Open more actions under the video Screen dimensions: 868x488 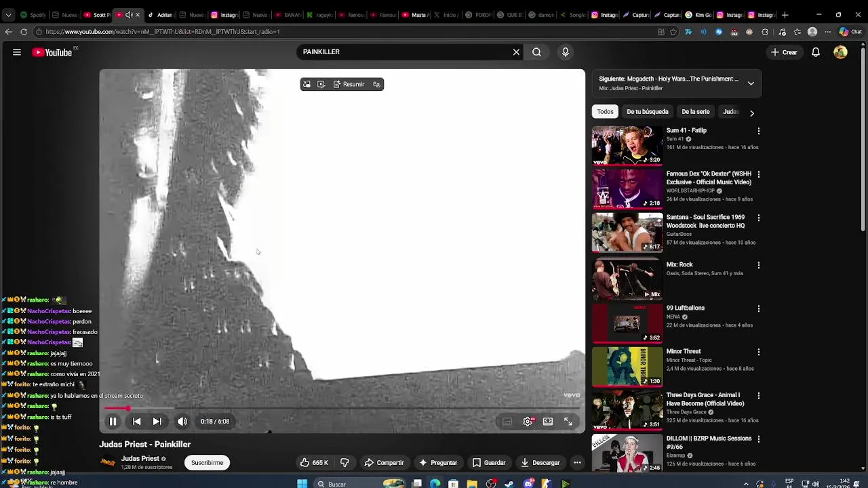click(x=577, y=463)
